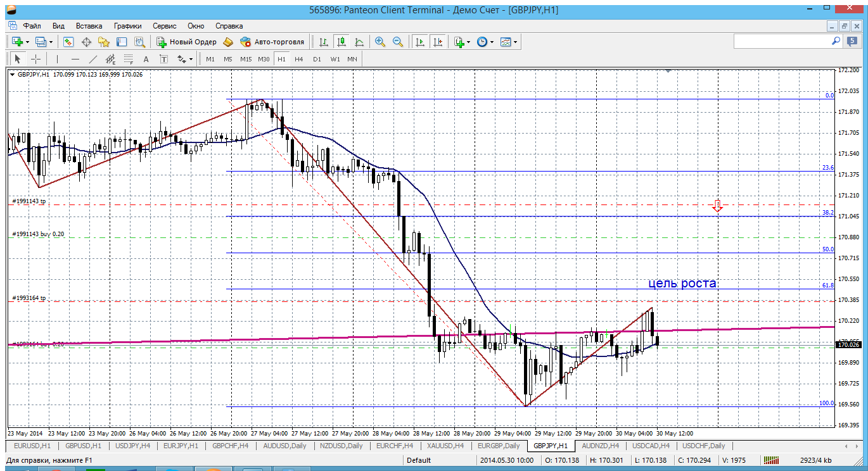Select the trendline drawing tool
Viewport: 868px width, 471px height.
tap(93, 59)
